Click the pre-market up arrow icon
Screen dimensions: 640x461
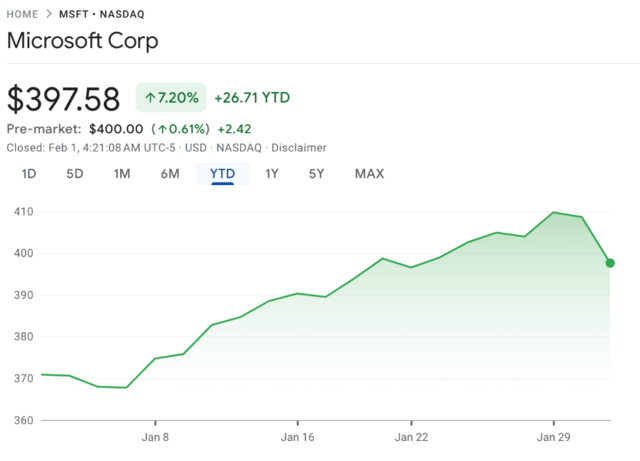tap(161, 129)
